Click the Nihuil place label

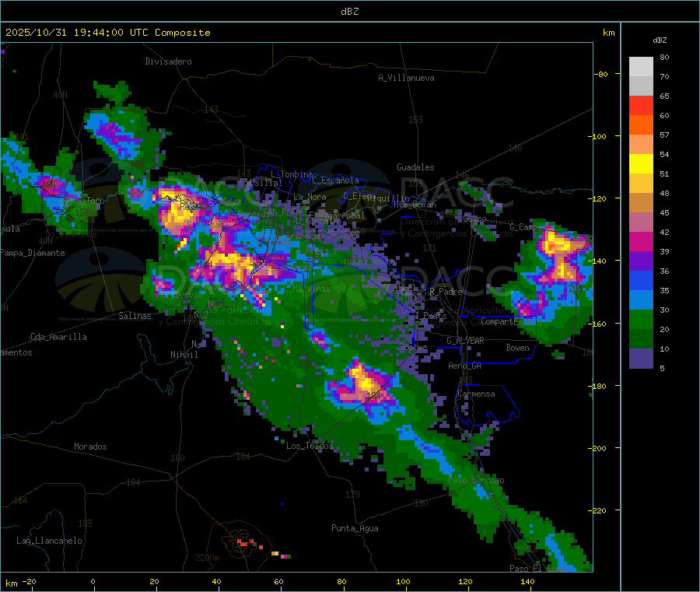(184, 355)
